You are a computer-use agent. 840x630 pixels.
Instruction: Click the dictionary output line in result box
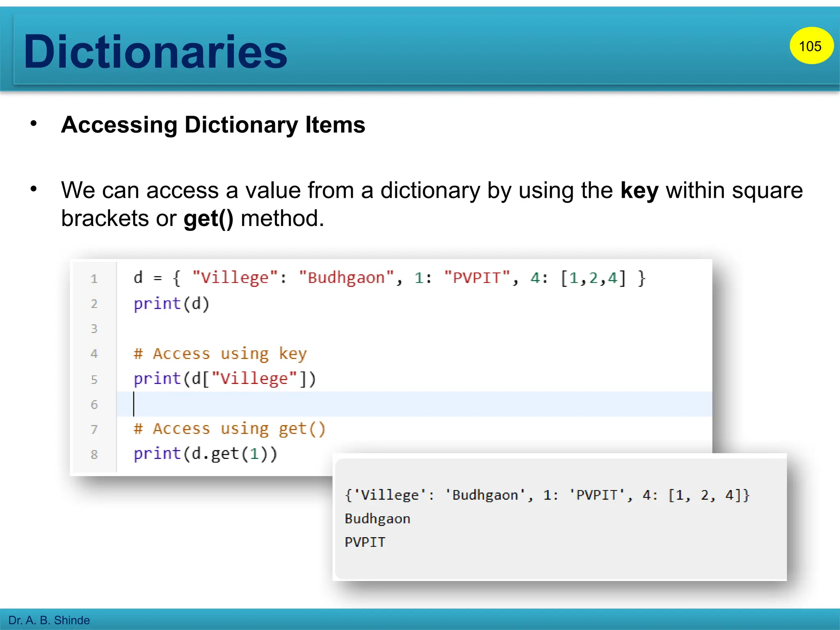tap(547, 495)
